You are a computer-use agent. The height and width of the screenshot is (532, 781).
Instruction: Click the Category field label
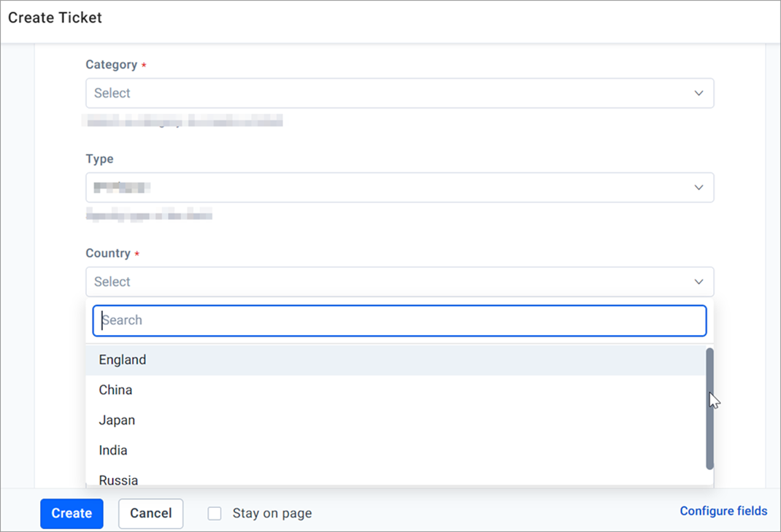point(111,65)
